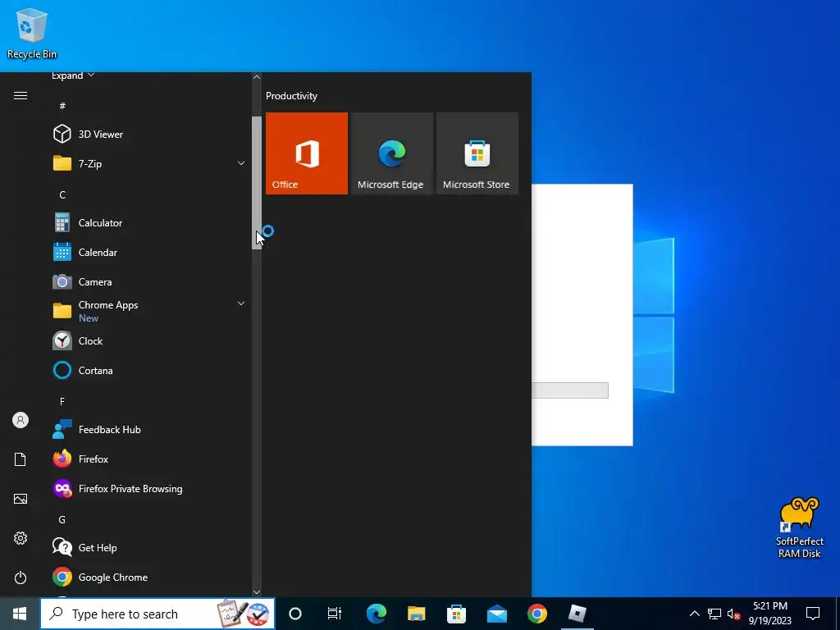Expand the 7-Zip folder chevron

tap(241, 163)
